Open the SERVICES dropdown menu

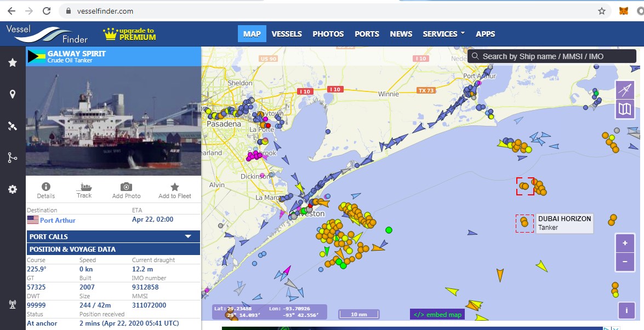coord(443,34)
